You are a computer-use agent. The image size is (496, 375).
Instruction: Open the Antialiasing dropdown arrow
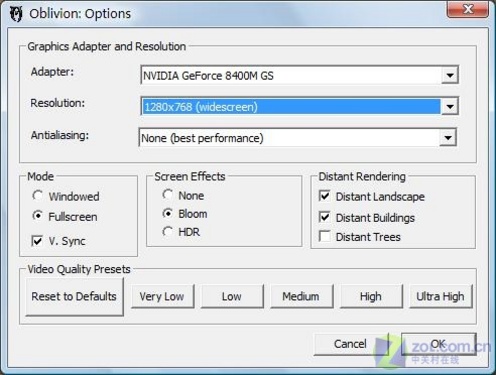(x=448, y=138)
